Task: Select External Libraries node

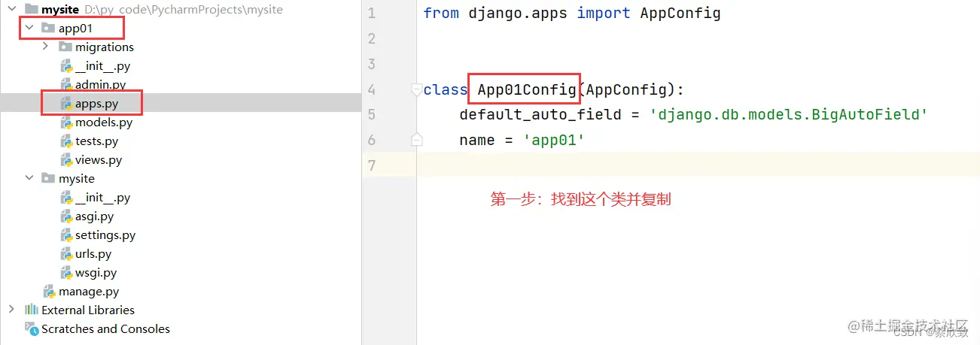Action: pos(88,310)
